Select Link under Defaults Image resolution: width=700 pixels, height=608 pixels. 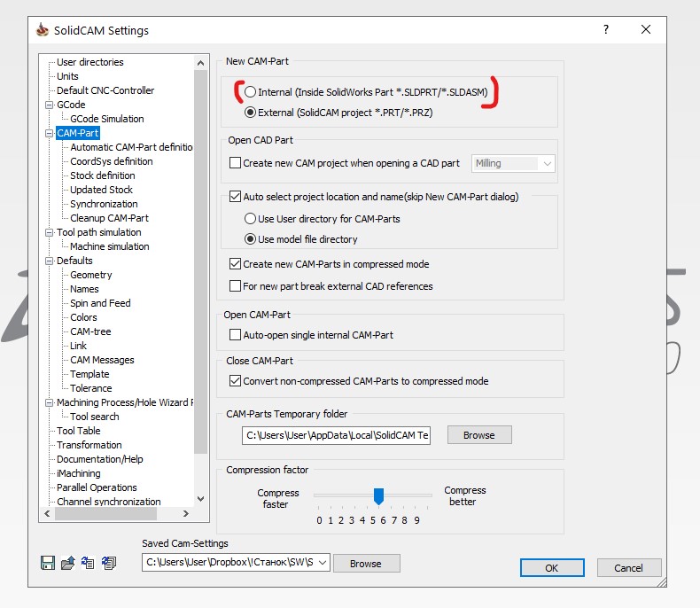(79, 346)
